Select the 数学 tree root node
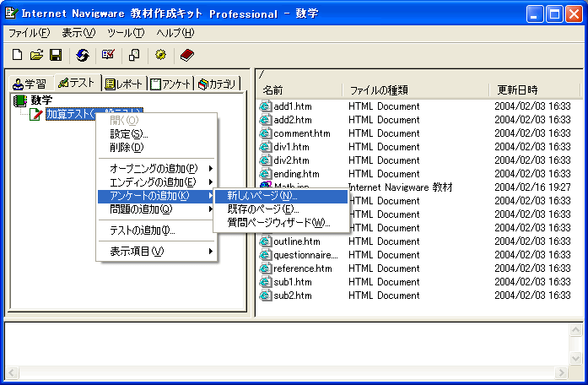This screenshot has height=385, width=588. click(41, 100)
